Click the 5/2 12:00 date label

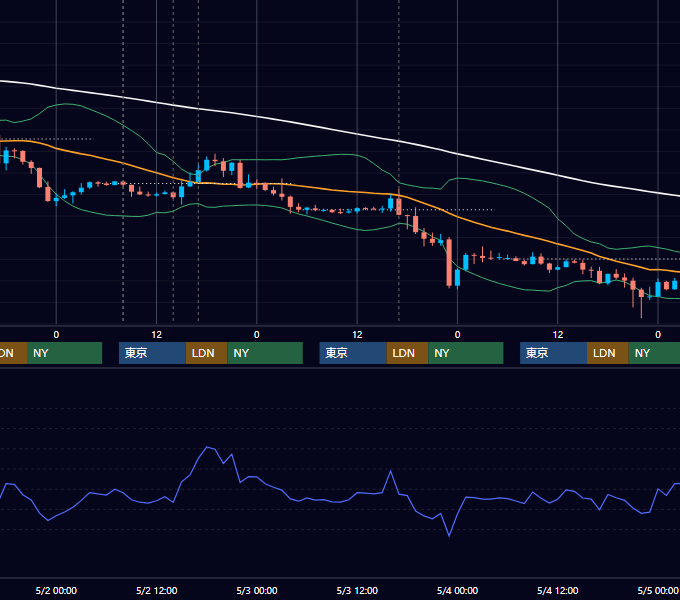tap(157, 590)
